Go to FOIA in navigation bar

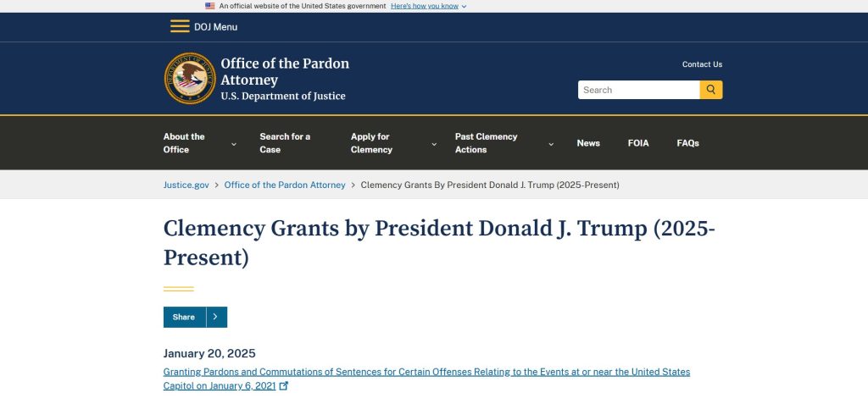pos(638,143)
